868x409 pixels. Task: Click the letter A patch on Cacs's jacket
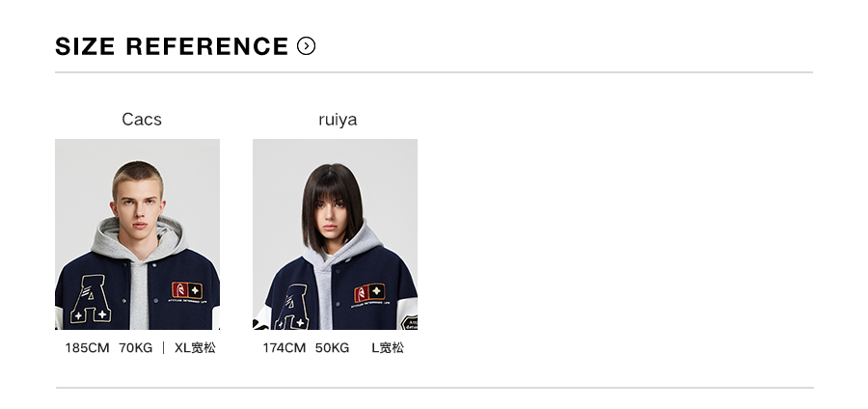pyautogui.click(x=91, y=299)
